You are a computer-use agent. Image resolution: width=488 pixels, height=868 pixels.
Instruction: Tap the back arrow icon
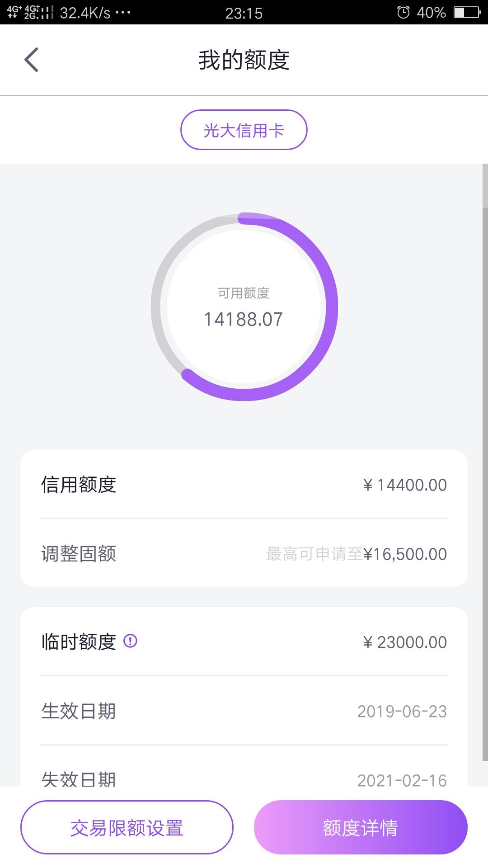coord(31,60)
